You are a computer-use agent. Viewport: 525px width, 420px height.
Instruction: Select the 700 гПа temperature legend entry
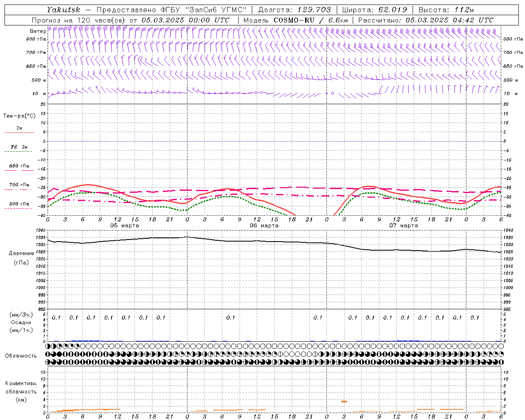pyautogui.click(x=19, y=185)
